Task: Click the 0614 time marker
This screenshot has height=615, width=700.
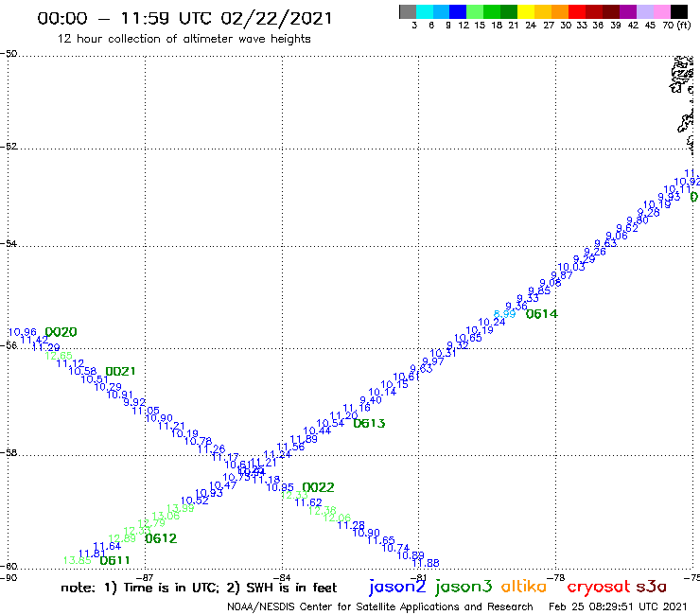Action: tap(542, 314)
